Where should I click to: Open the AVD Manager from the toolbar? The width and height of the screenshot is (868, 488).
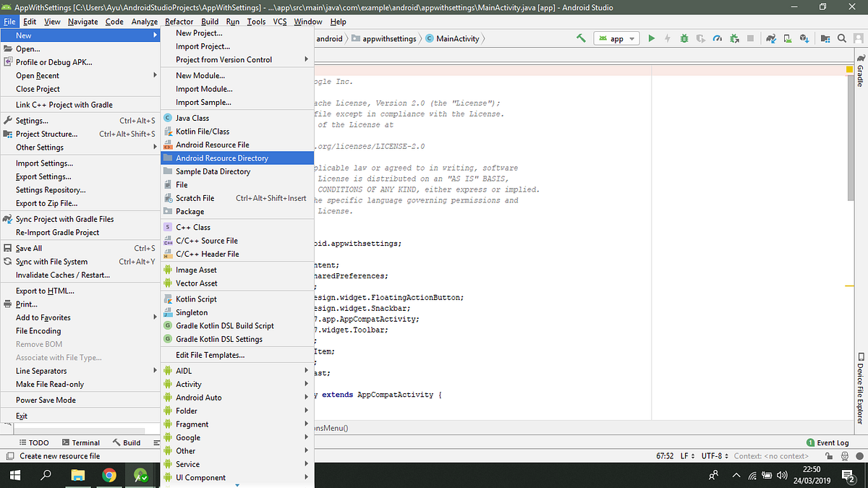click(x=787, y=38)
